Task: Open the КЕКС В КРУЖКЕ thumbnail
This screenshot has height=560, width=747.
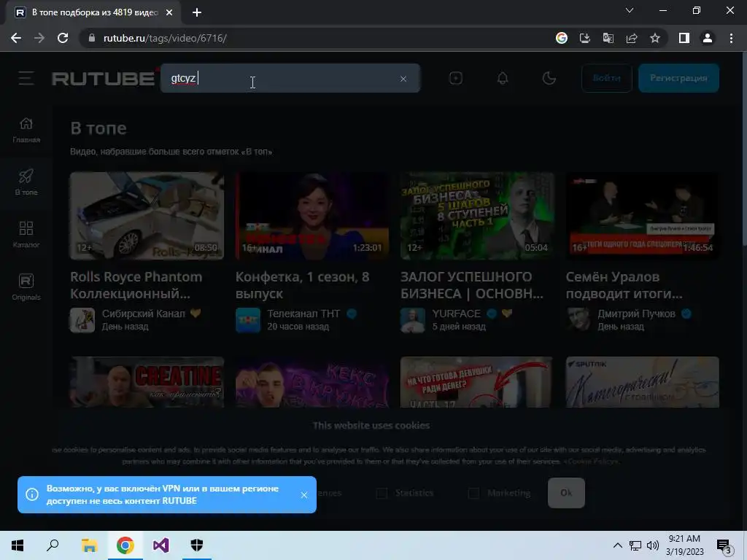Action: pos(312,382)
